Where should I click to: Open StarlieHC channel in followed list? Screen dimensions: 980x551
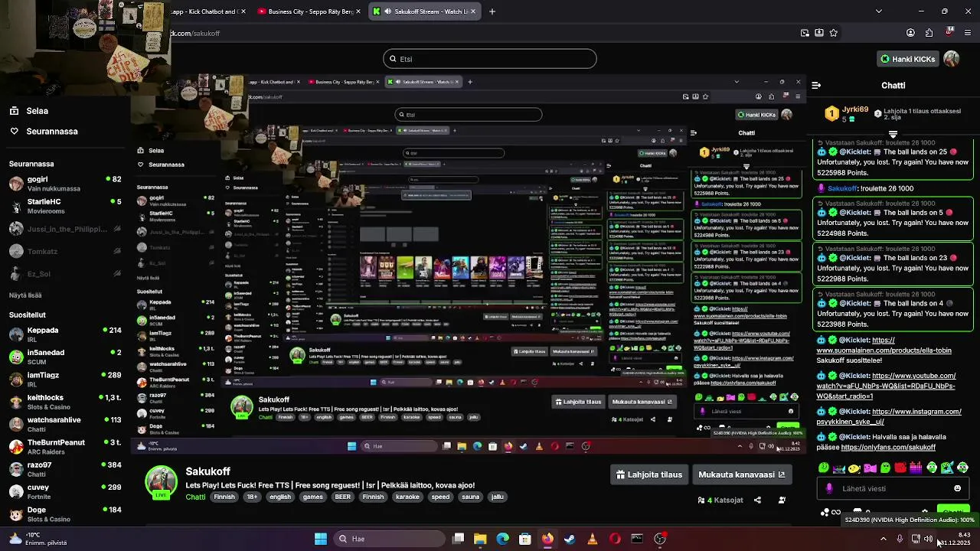[65, 206]
